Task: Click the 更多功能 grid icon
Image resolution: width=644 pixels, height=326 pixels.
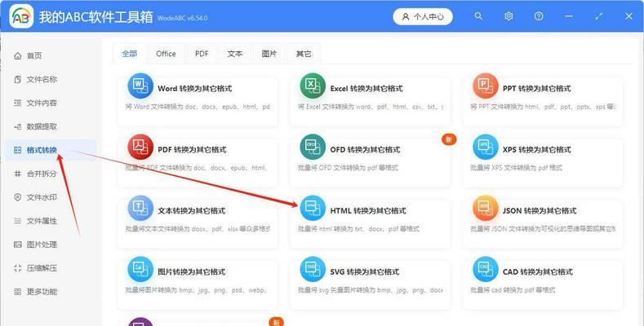Action: click(x=18, y=292)
